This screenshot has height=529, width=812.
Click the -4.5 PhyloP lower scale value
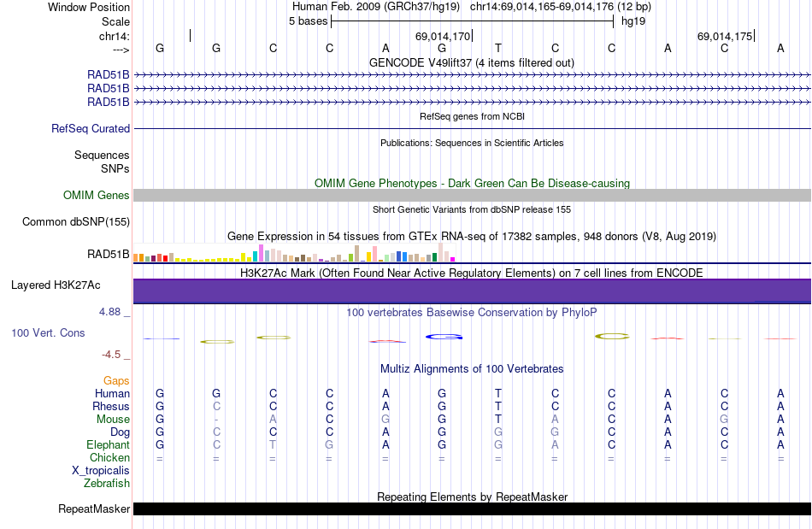tap(111, 354)
